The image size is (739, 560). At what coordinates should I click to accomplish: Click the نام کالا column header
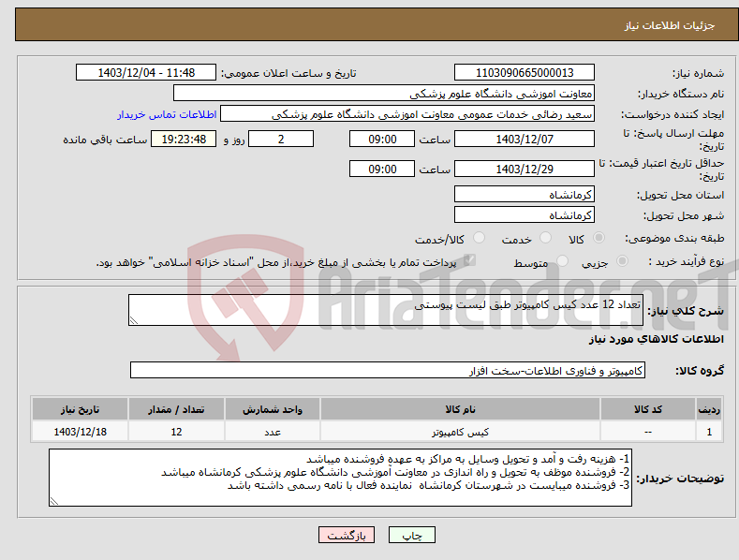pos(460,409)
